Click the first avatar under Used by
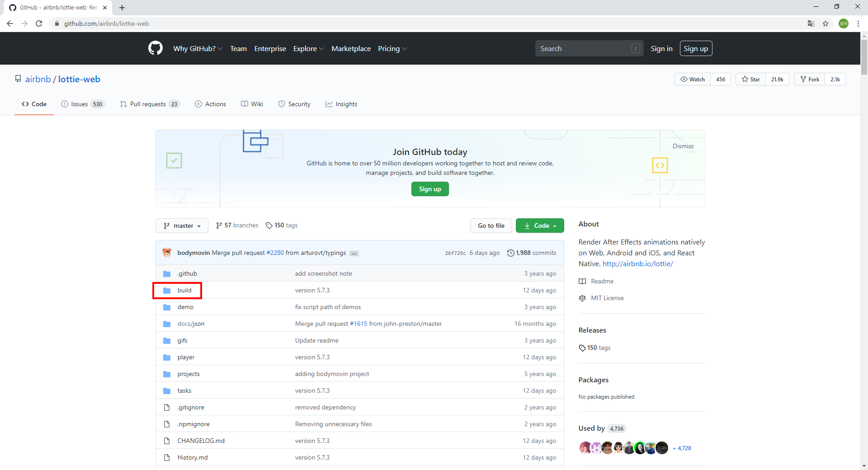This screenshot has width=868, height=470. tap(585, 448)
